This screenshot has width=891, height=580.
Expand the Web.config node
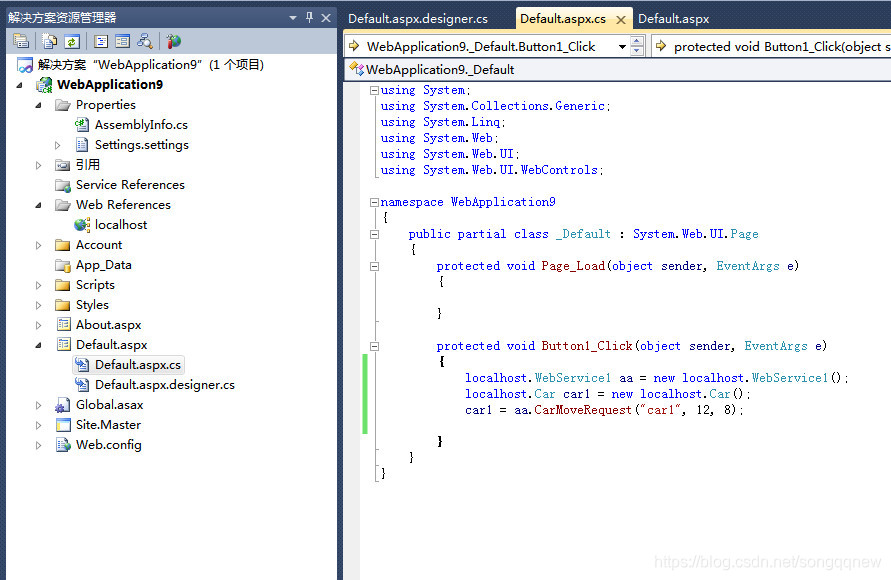39,445
